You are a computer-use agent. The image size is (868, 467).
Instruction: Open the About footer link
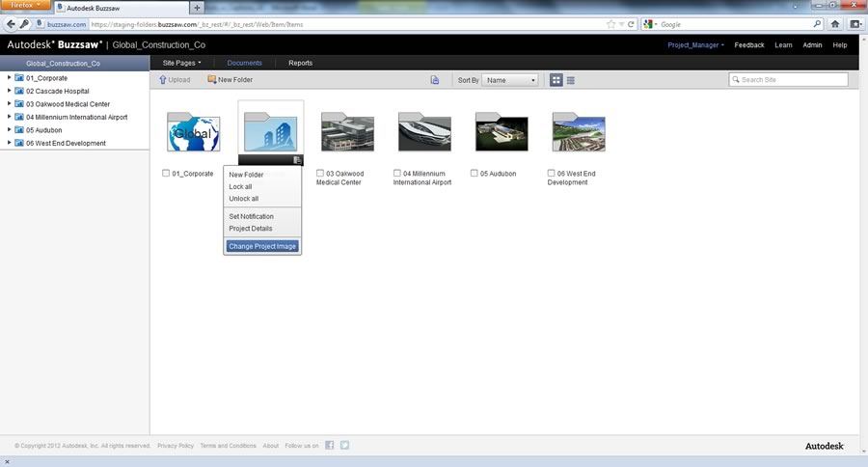click(271, 446)
